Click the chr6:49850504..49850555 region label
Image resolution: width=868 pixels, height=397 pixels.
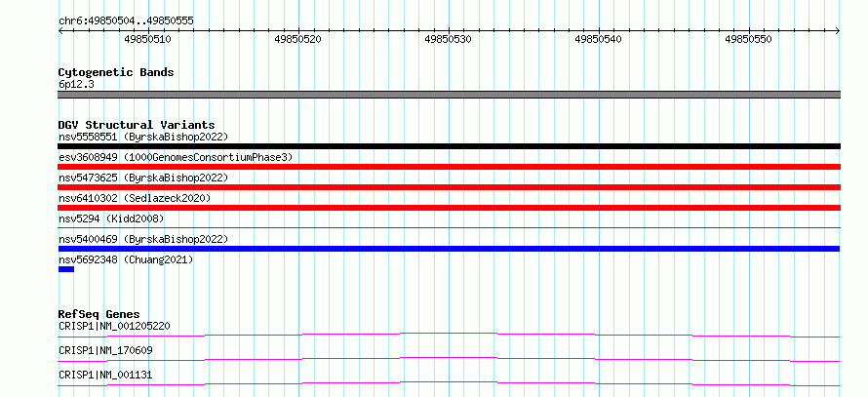coord(126,21)
